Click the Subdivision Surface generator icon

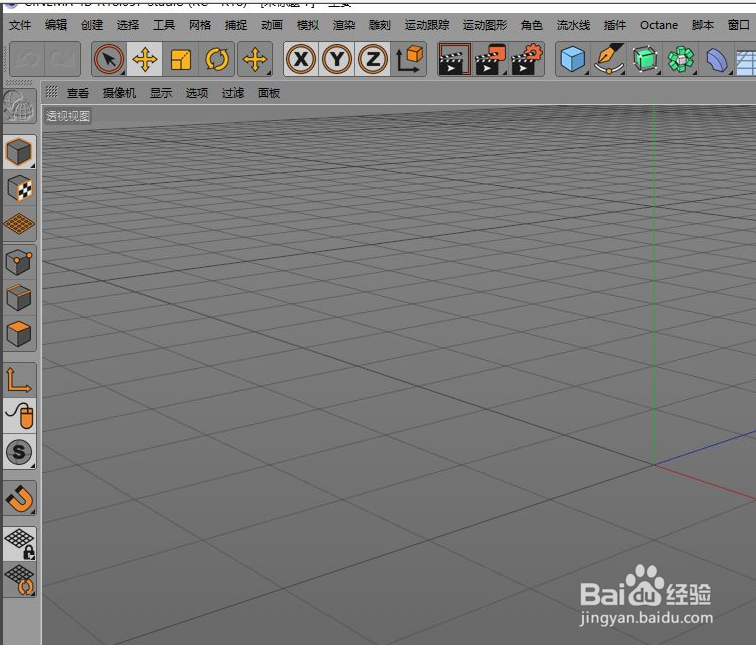coord(645,59)
